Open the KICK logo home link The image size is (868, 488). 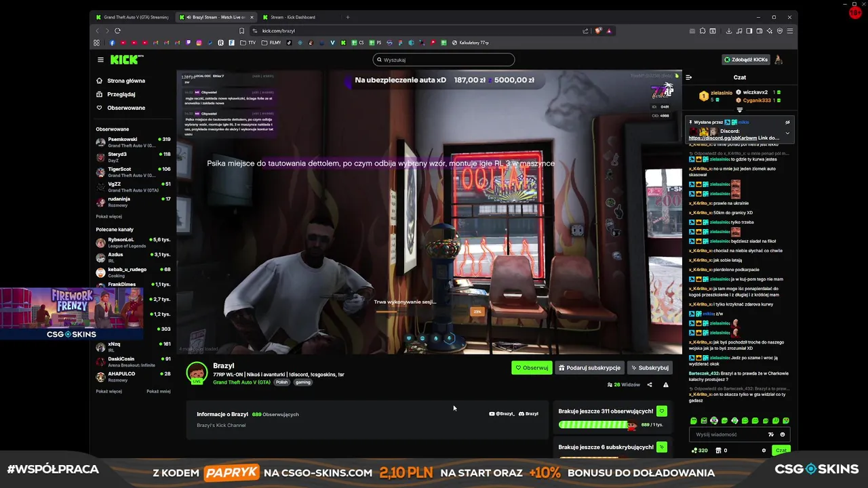127,60
